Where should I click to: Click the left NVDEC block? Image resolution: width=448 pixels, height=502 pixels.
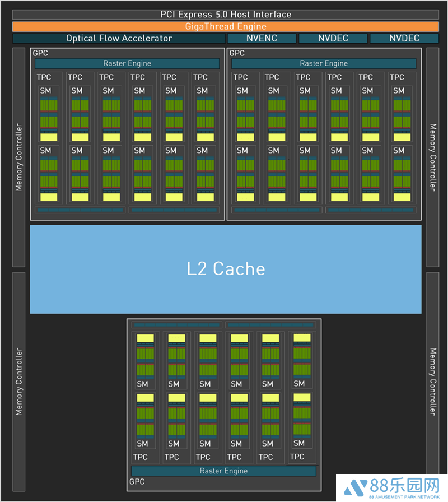pyautogui.click(x=333, y=38)
